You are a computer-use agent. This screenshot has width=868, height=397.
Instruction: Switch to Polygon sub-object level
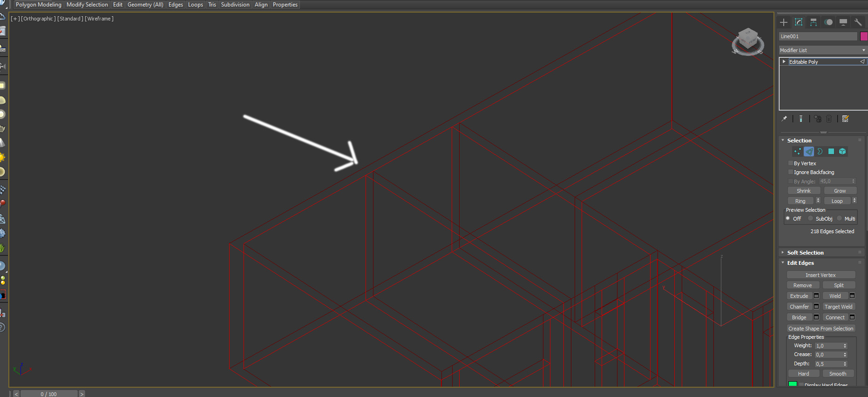tap(831, 151)
